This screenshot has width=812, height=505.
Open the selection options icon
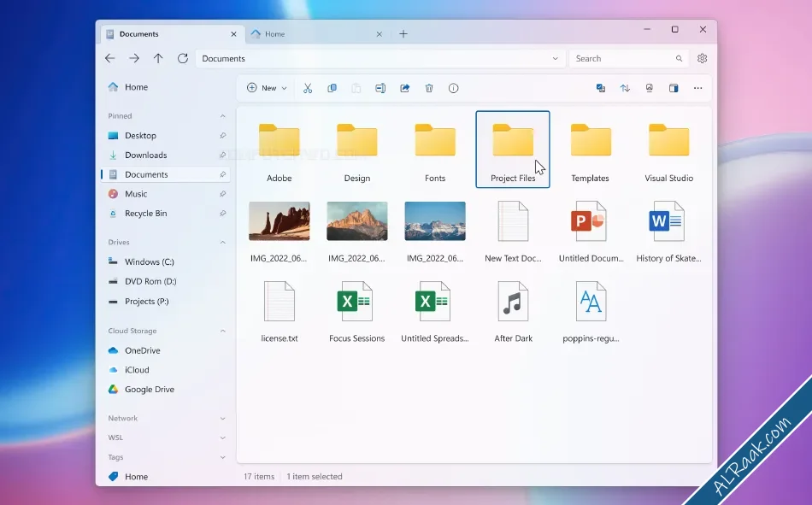coord(601,88)
